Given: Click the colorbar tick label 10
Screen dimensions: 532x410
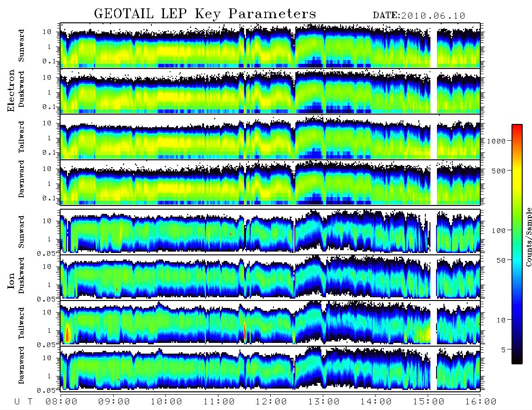Looking at the screenshot, I should coord(501,320).
